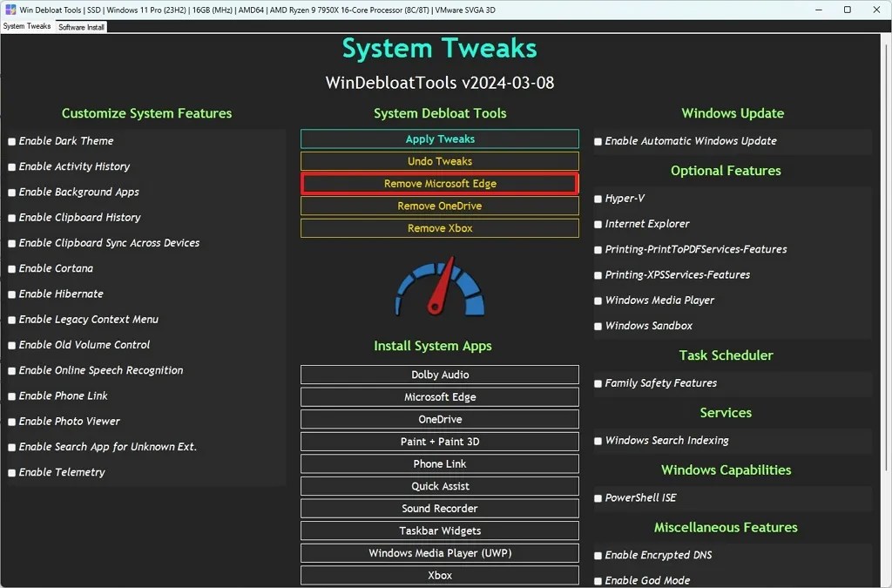892x588 pixels.
Task: Check Enable Dark Theme
Action: [x=12, y=142]
